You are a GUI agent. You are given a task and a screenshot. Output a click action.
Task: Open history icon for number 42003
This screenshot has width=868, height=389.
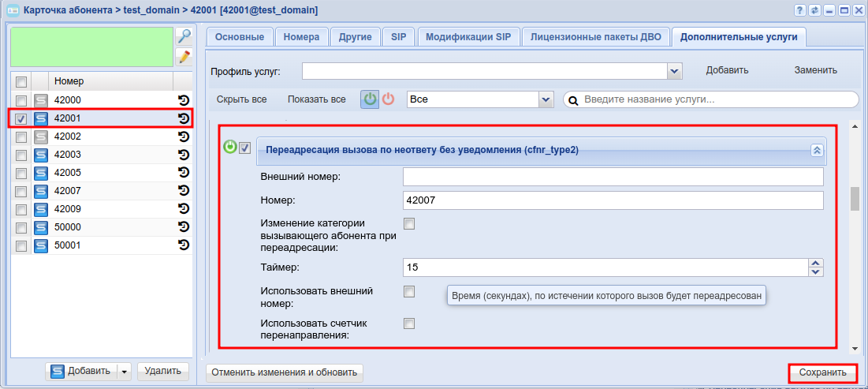(x=184, y=154)
